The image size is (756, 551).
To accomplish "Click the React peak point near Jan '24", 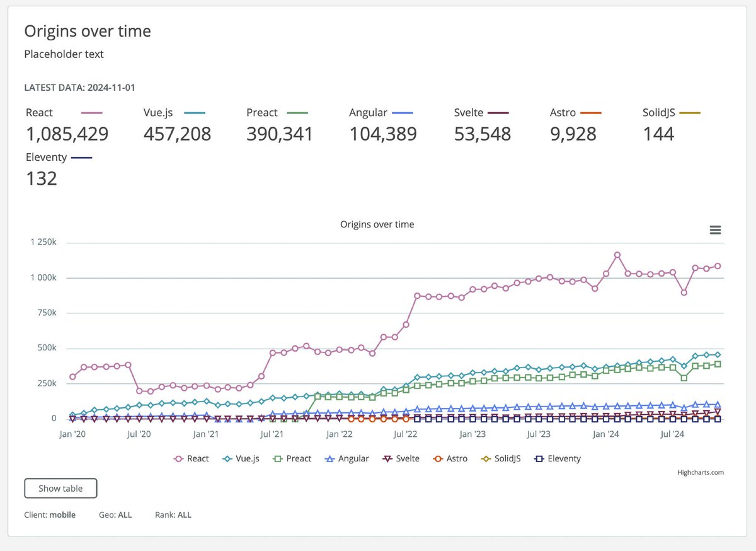I will coord(617,255).
